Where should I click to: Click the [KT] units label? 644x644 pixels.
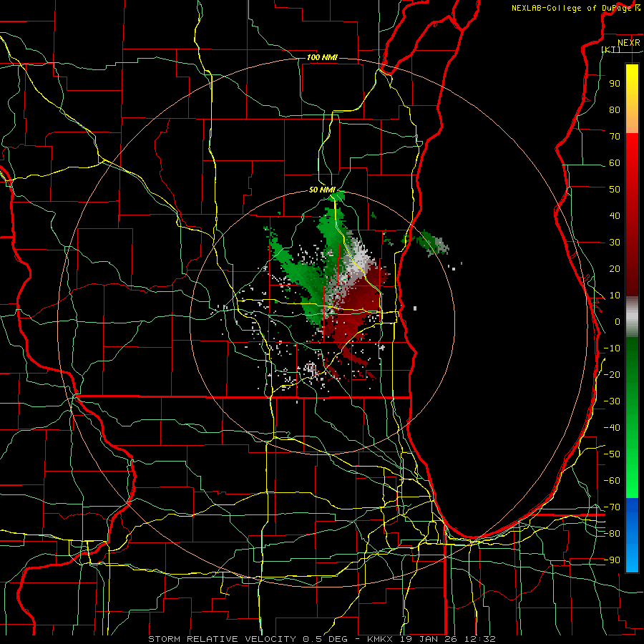pos(611,49)
